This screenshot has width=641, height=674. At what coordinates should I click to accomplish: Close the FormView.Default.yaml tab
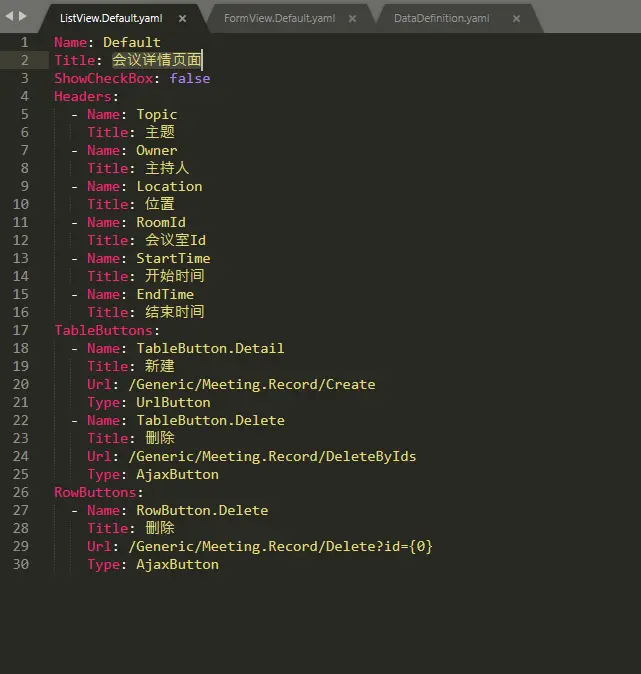click(x=353, y=18)
